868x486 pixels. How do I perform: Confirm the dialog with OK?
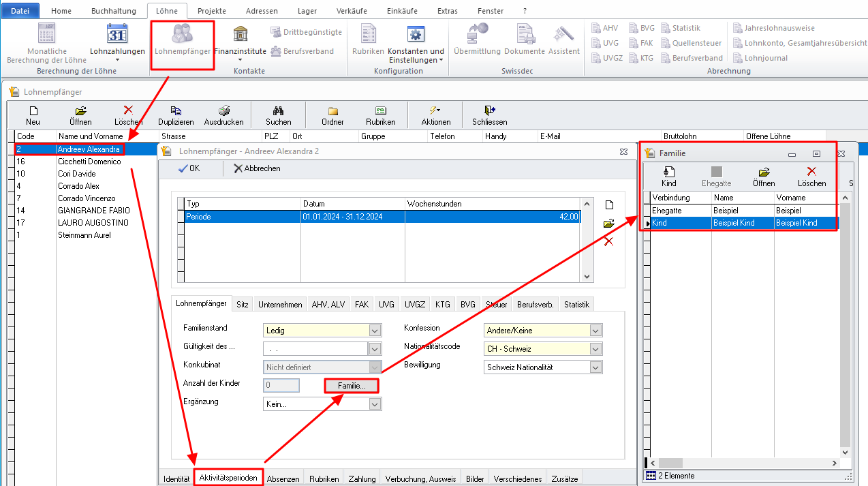189,168
